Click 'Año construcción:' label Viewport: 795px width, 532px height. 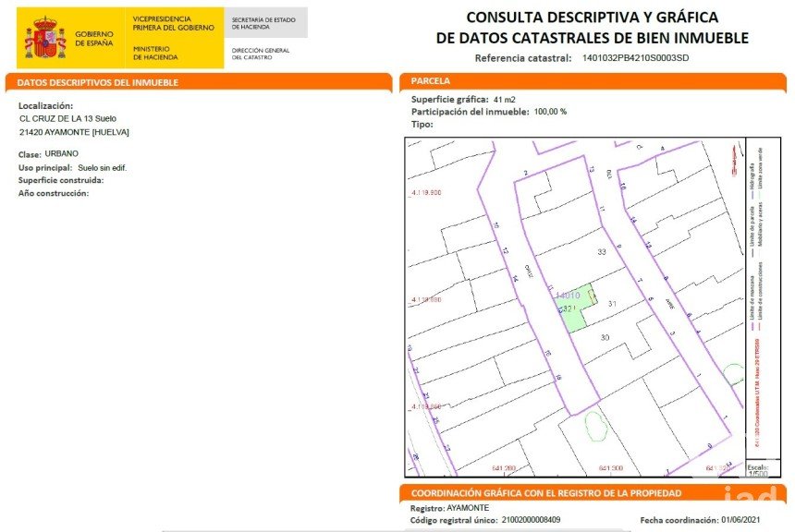[x=54, y=193]
